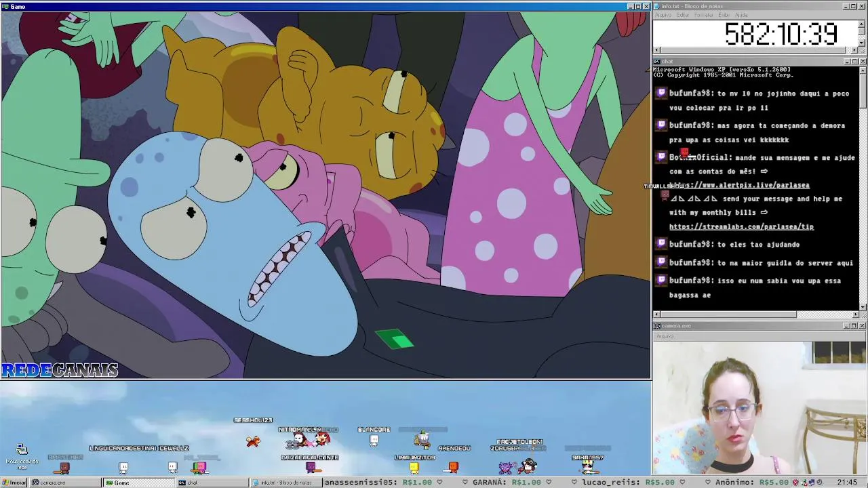Screen dimensions: 868x488
Task: Click the BLANCORE avatar character
Action: tap(374, 441)
